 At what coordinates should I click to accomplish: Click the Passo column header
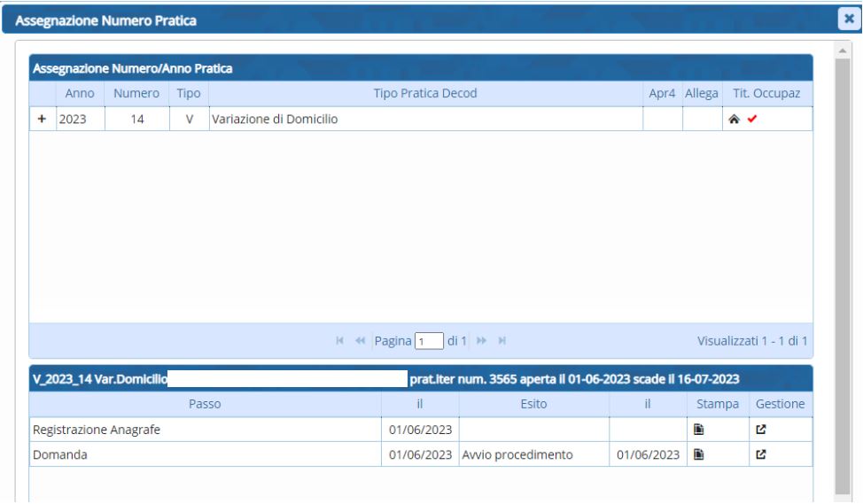205,405
